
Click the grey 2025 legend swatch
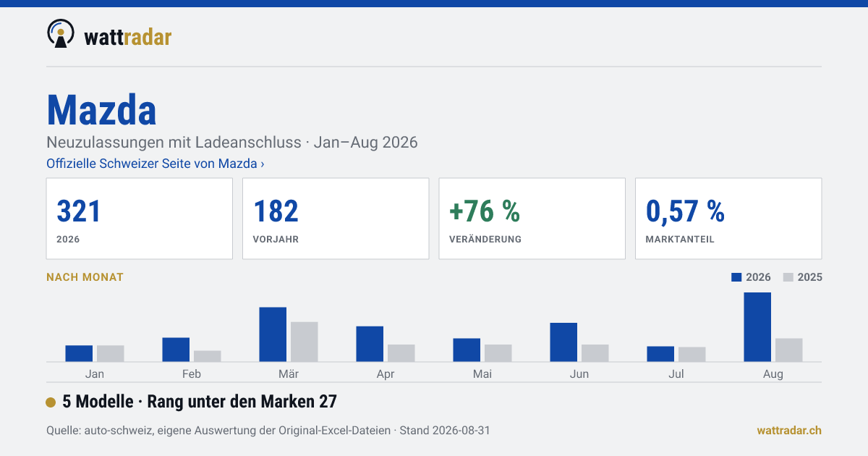point(789,277)
